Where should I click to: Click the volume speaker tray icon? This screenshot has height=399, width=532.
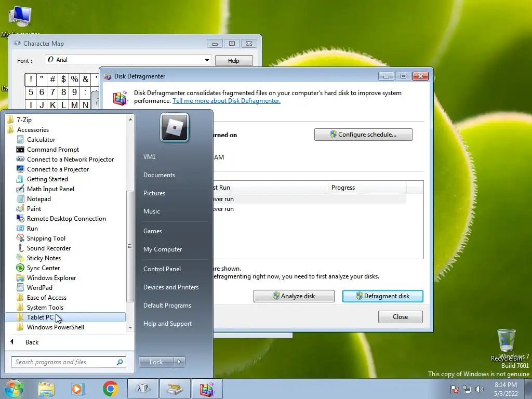[x=480, y=389]
